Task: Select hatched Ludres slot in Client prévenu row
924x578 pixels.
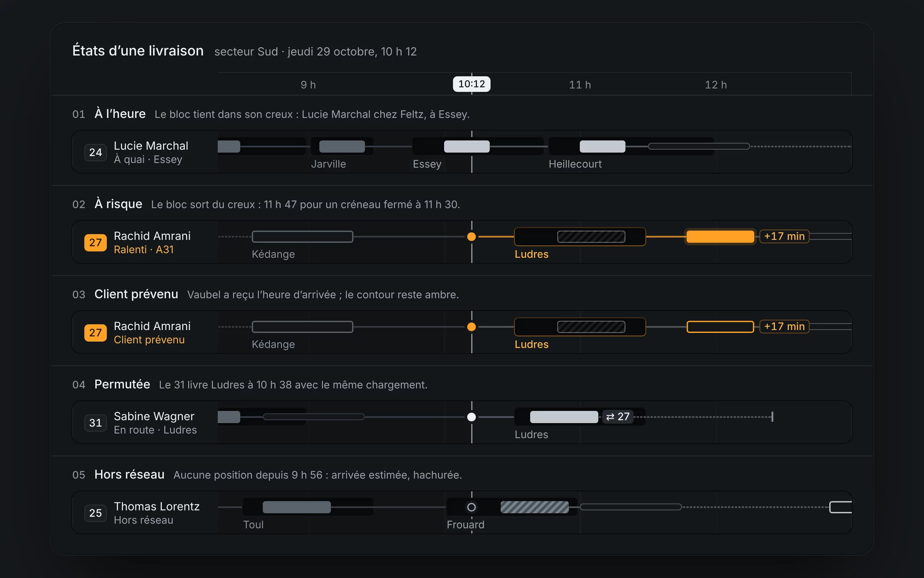Action: click(591, 327)
